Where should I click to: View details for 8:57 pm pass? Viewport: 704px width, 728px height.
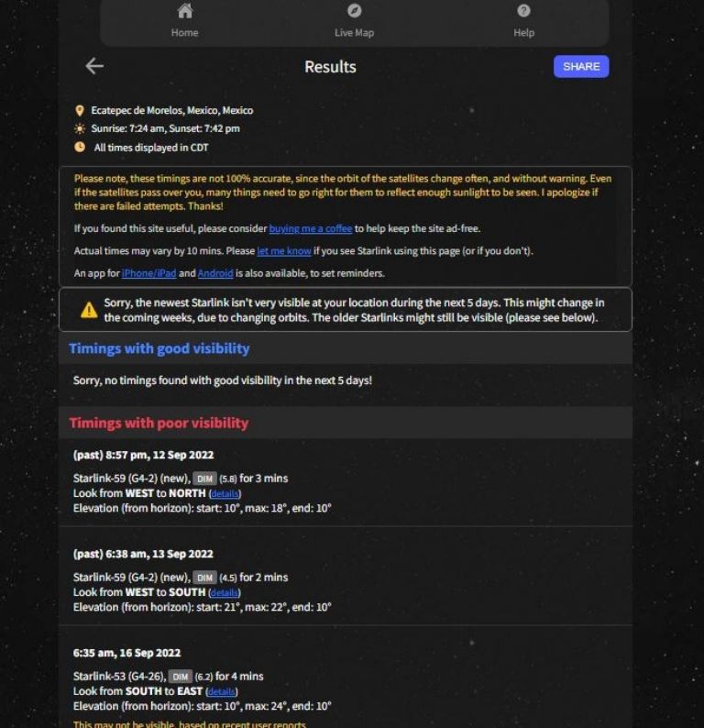[x=225, y=493]
